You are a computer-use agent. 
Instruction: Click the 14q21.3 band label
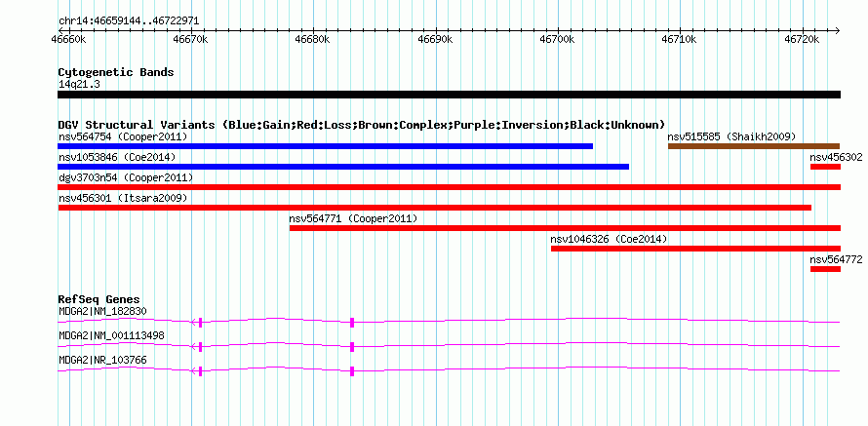[79, 85]
